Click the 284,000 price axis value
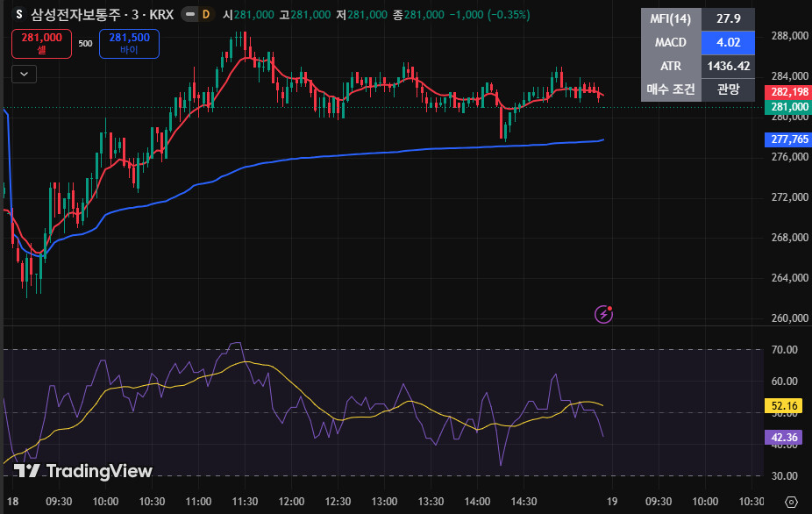Screen dimensions: 812x514 pos(790,76)
